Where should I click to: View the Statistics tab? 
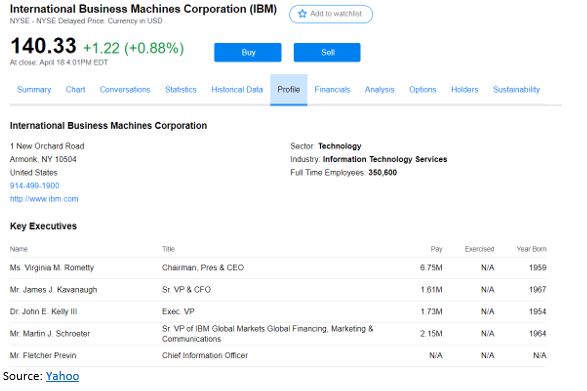[x=181, y=90]
